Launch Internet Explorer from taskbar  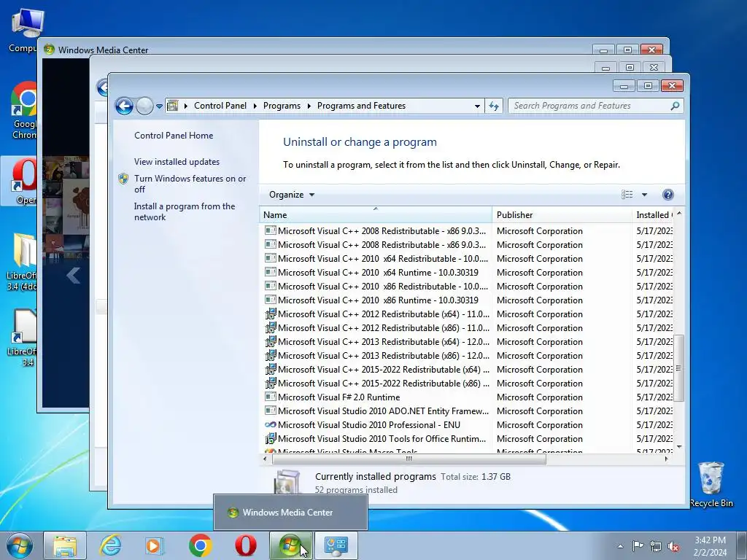110,545
